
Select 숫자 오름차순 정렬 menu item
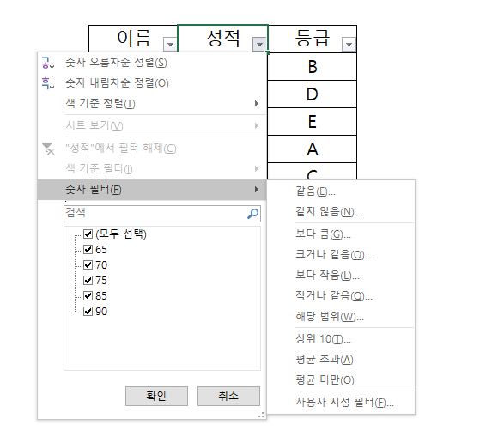[x=152, y=63]
